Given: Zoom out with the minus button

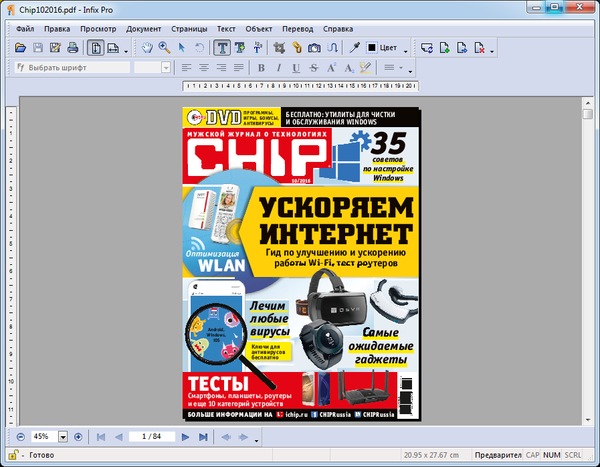Looking at the screenshot, I should tap(21, 437).
